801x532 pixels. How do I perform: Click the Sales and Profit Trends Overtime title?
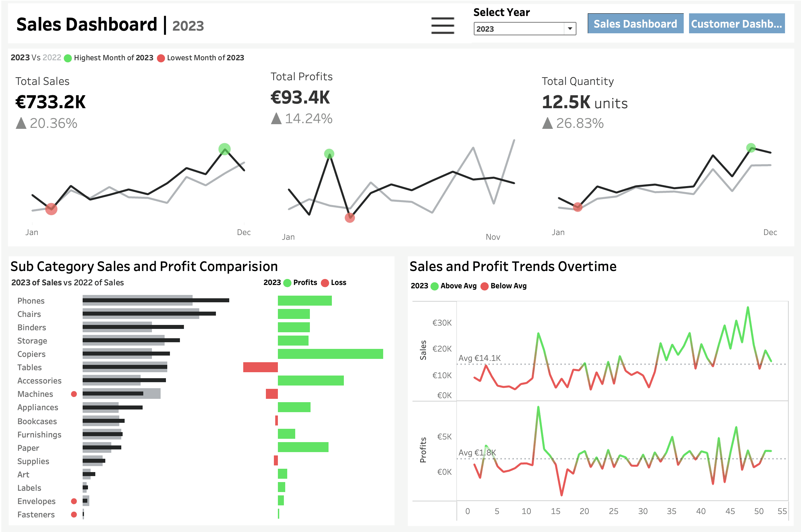tap(513, 267)
